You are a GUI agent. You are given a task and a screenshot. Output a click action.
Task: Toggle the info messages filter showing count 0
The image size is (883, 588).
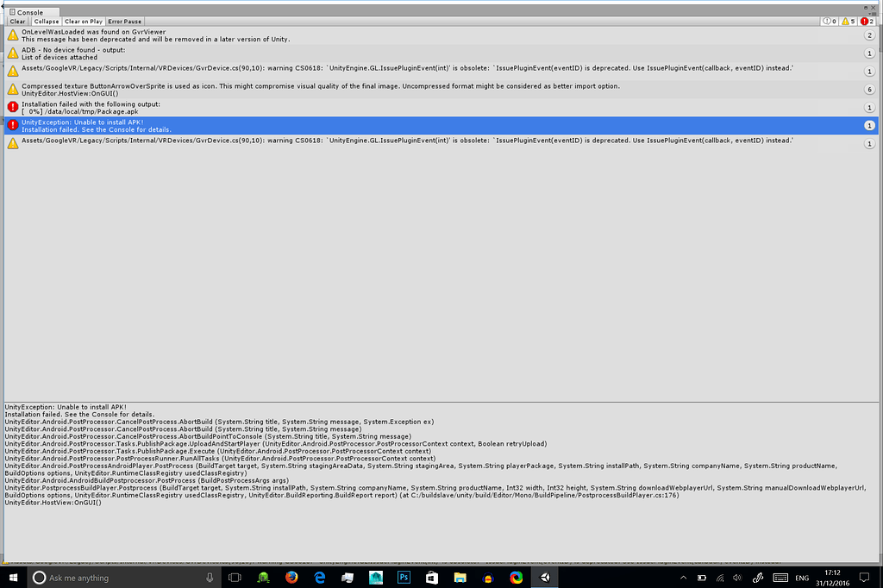click(829, 21)
